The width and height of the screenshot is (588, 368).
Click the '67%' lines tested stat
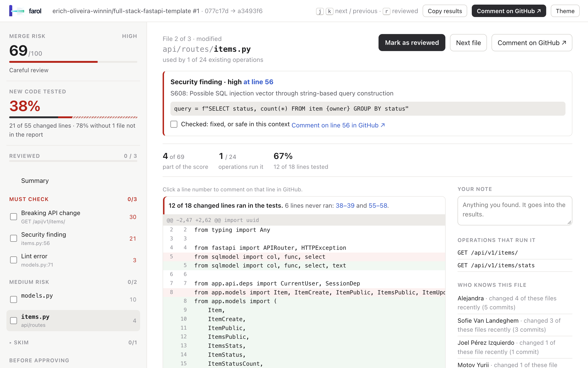click(x=283, y=156)
